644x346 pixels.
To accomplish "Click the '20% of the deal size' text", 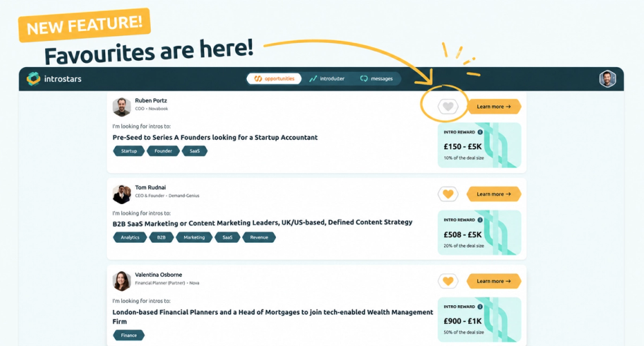I will tap(463, 246).
